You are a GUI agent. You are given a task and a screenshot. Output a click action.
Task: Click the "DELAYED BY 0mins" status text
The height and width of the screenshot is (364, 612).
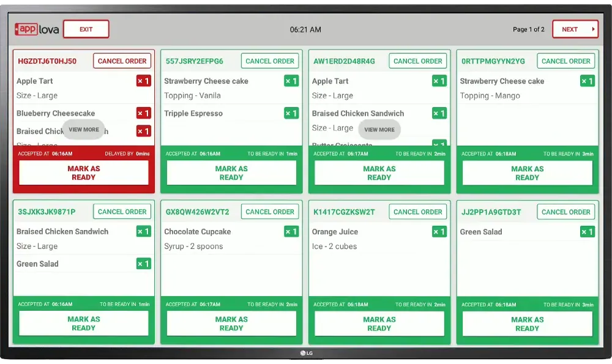[127, 154]
